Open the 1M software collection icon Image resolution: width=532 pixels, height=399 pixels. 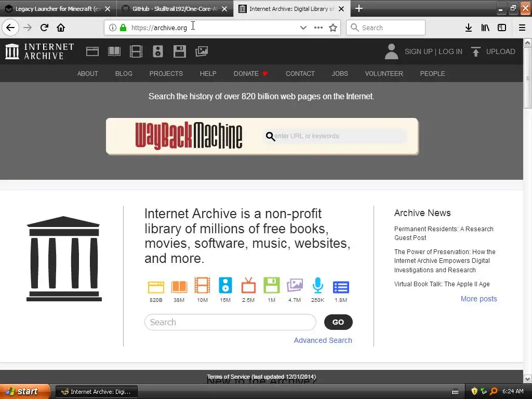point(271,285)
